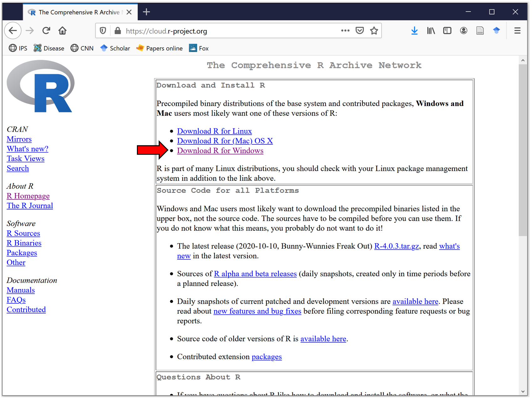Screen dimensions: 532x398
Task: Bookmark this page with the star
Action: pos(374,31)
